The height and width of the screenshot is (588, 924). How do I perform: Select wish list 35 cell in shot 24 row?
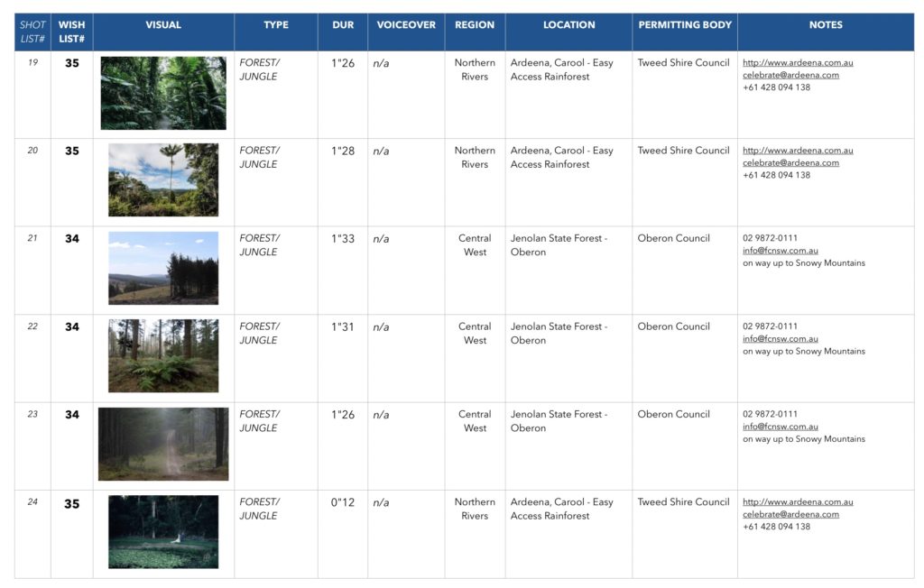pyautogui.click(x=72, y=535)
